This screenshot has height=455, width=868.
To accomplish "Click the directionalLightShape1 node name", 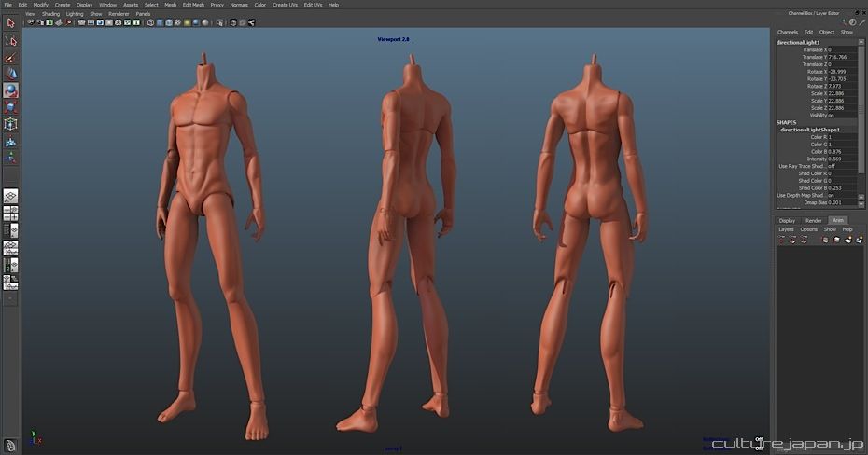I will [x=811, y=130].
